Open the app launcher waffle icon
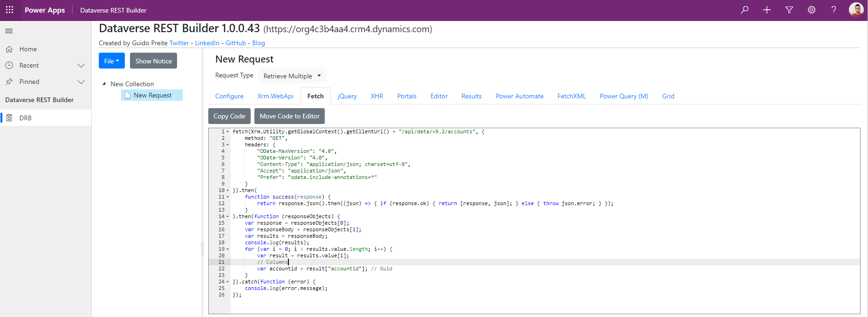 pos(9,10)
